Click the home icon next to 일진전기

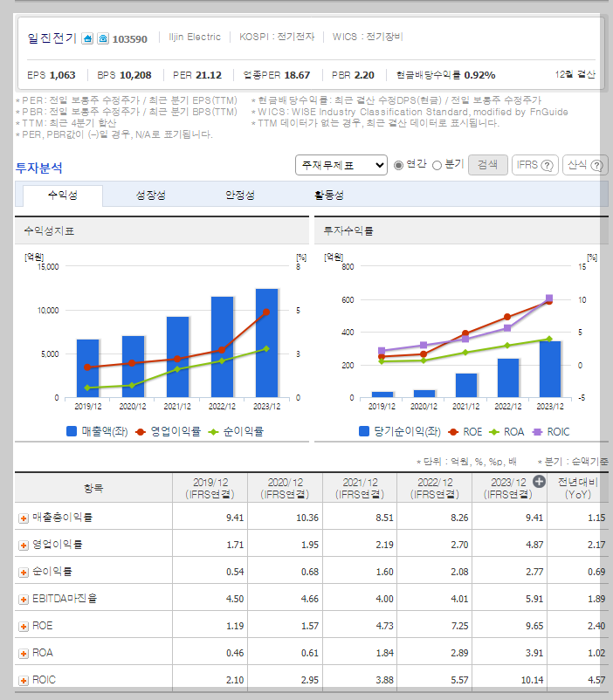tap(87, 38)
